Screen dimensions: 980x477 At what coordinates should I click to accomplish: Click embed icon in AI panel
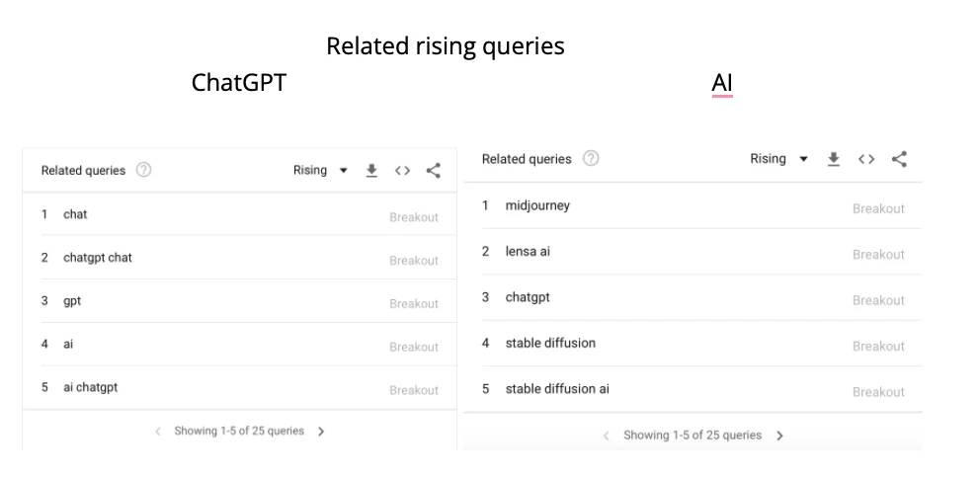[865, 159]
